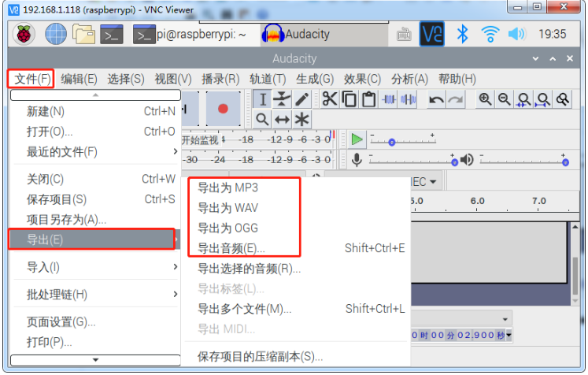Image resolution: width=588 pixels, height=375 pixels.
Task: Expand the 最近的文件(F) submenu
Action: tap(94, 151)
